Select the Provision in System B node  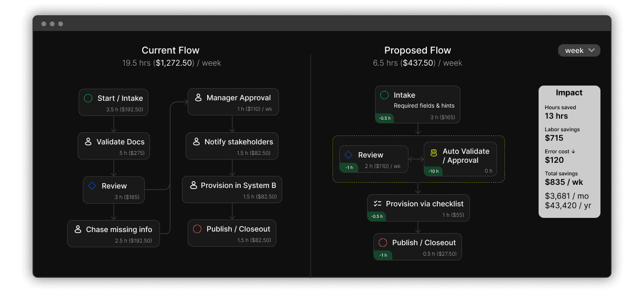(232, 190)
